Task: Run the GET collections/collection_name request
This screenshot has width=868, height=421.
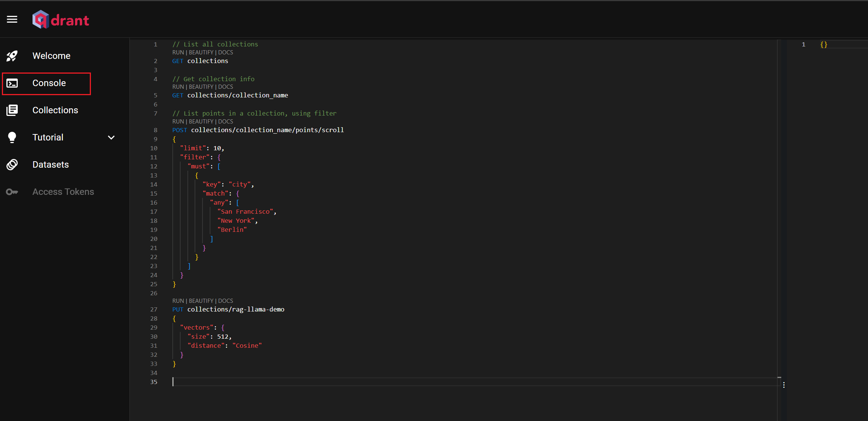Action: (178, 87)
